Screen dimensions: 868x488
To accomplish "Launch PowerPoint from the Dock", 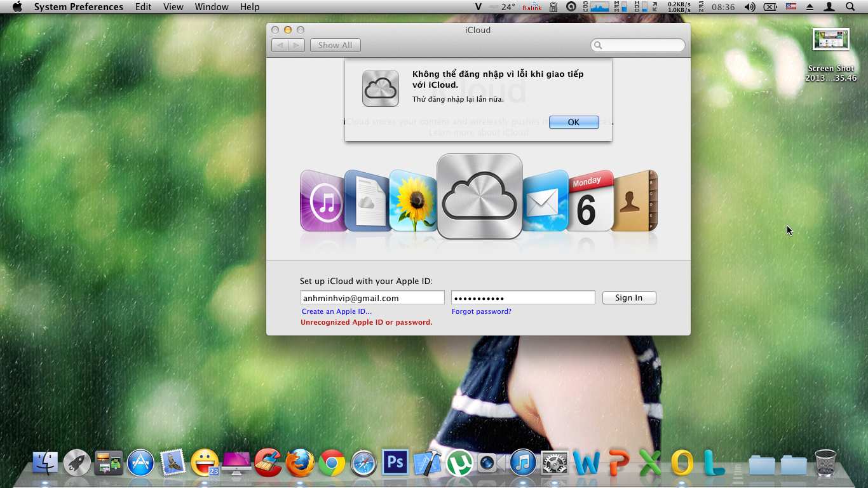I will coord(619,463).
